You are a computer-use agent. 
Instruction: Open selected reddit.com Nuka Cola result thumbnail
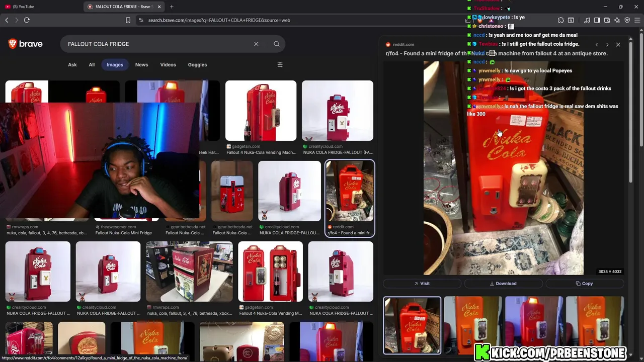350,191
